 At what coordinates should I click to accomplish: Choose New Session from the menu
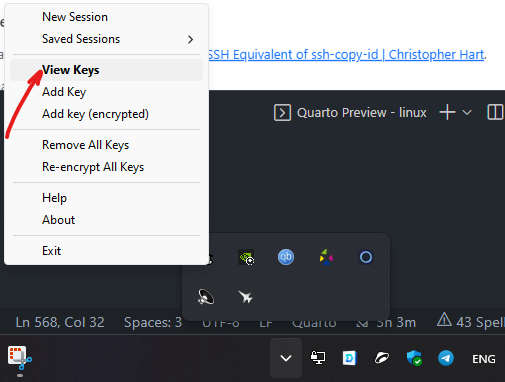(106, 17)
